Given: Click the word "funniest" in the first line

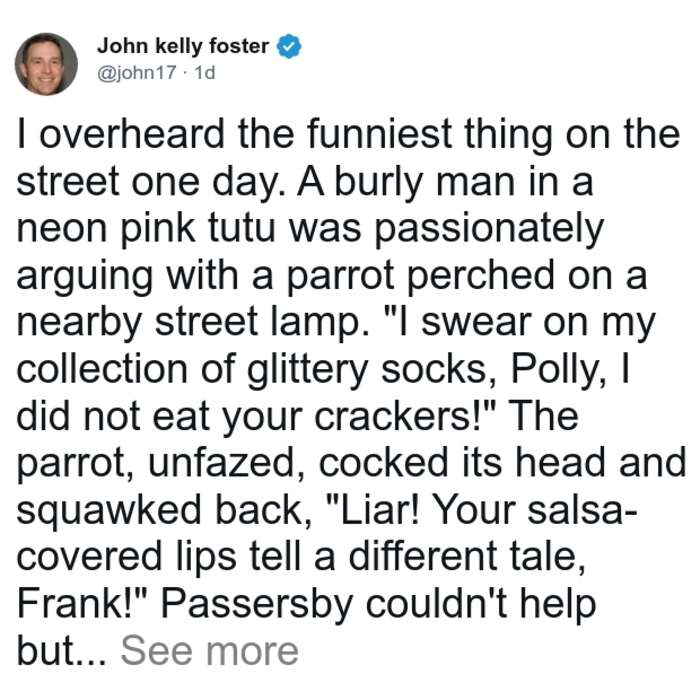Looking at the screenshot, I should pyautogui.click(x=379, y=134).
